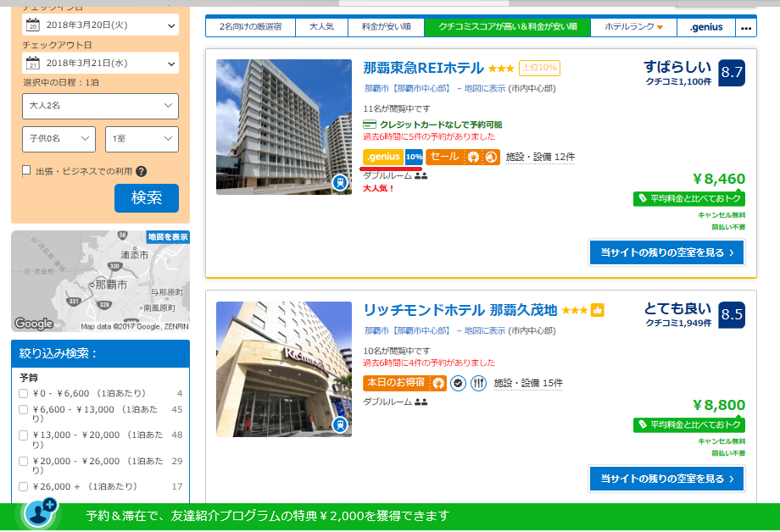780x532 pixels.
Task: Click the transit badge on the 那覇東急REI photo
Action: pyautogui.click(x=340, y=182)
